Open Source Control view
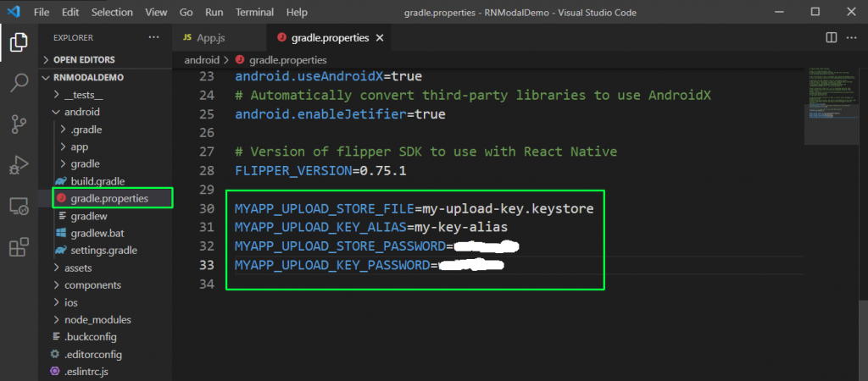The image size is (868, 381). coord(19,125)
